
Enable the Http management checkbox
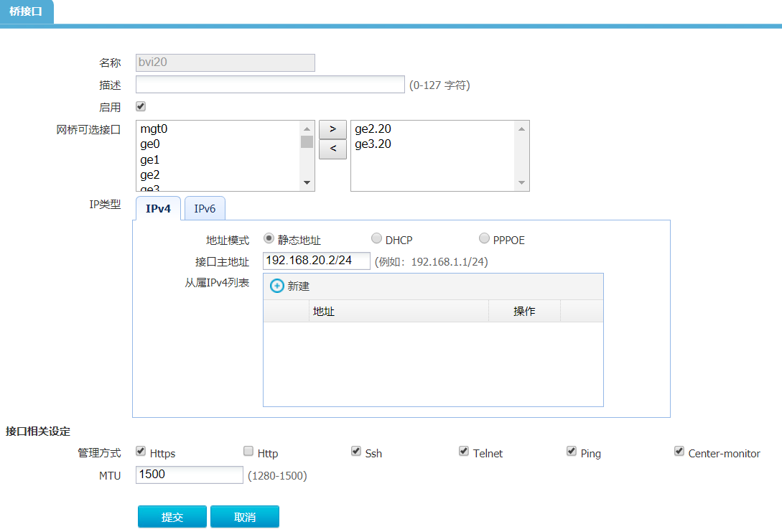coord(248,451)
